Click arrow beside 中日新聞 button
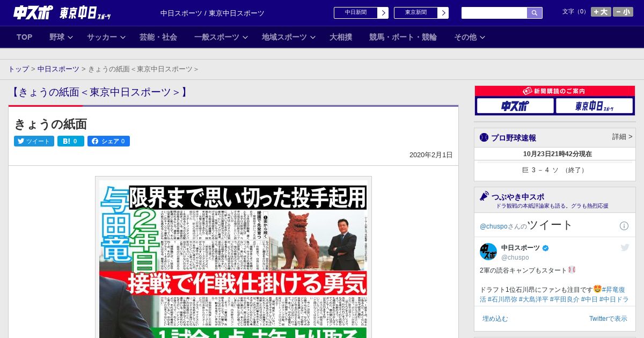This screenshot has width=644, height=338. (x=383, y=13)
